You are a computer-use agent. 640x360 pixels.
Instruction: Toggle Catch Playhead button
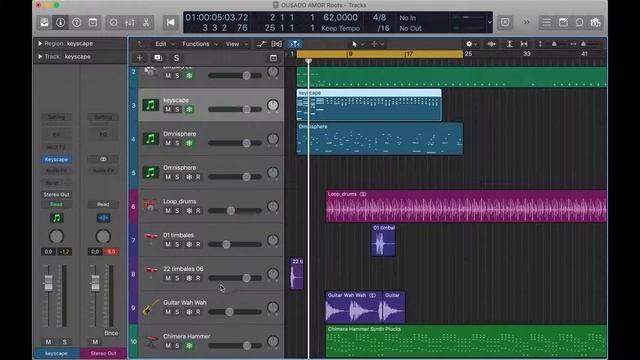pyautogui.click(x=295, y=44)
